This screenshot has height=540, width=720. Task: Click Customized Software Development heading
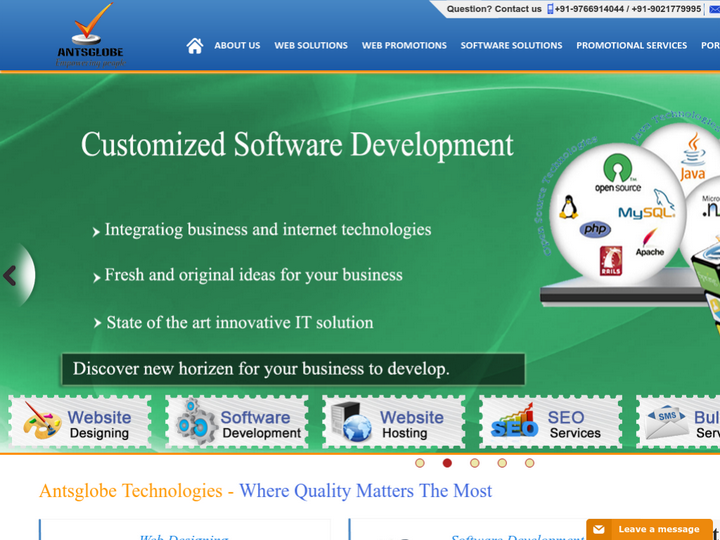(297, 145)
